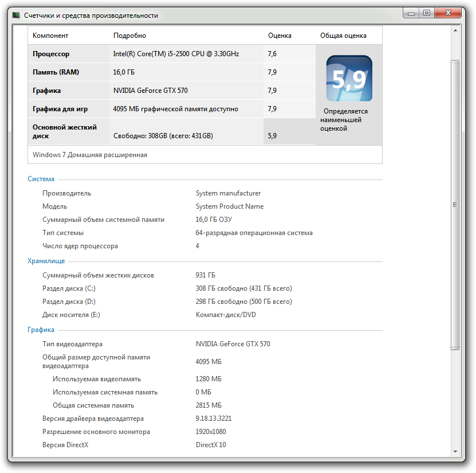Click the 1920x1080 resolution value
This screenshot has height=473, width=476.
(x=211, y=432)
